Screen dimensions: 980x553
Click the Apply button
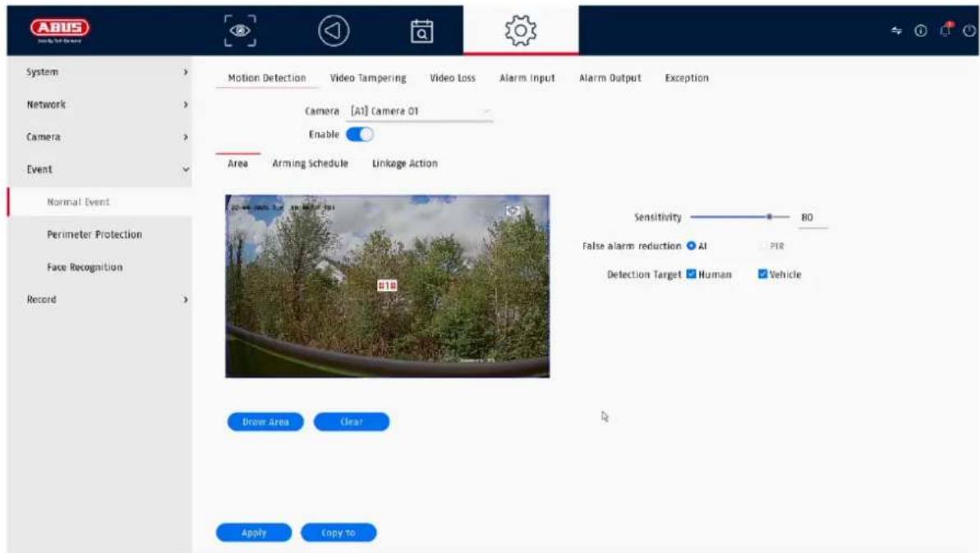coord(254,532)
